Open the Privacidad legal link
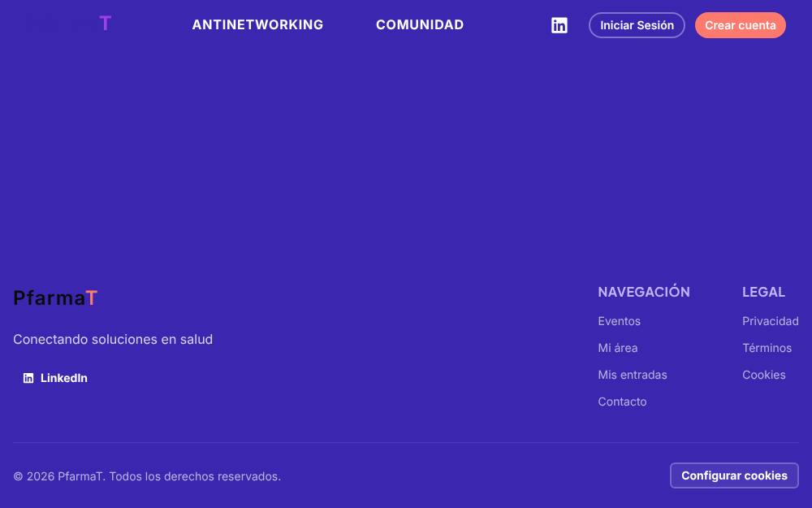This screenshot has width=812, height=508. (770, 321)
